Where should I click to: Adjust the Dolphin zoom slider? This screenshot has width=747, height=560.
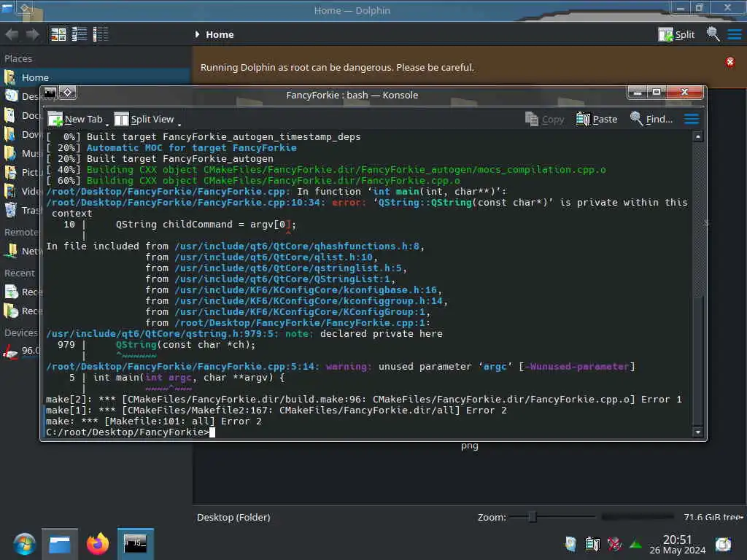click(533, 517)
